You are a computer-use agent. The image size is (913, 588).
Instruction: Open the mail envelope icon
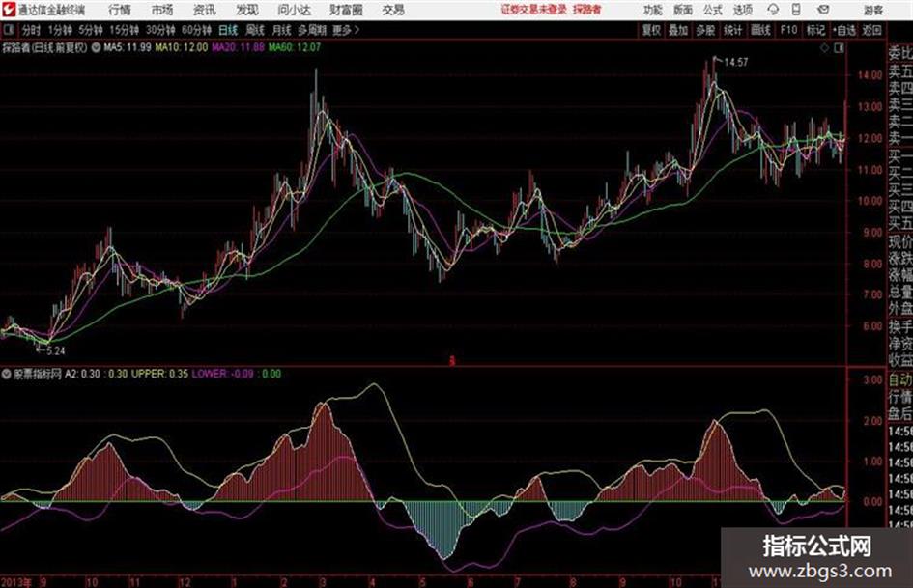[x=823, y=10]
